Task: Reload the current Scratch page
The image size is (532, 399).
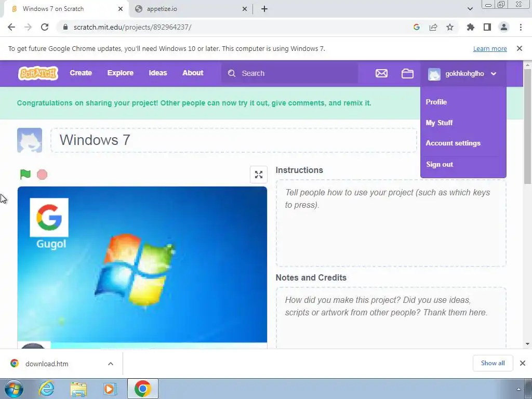Action: [x=45, y=27]
